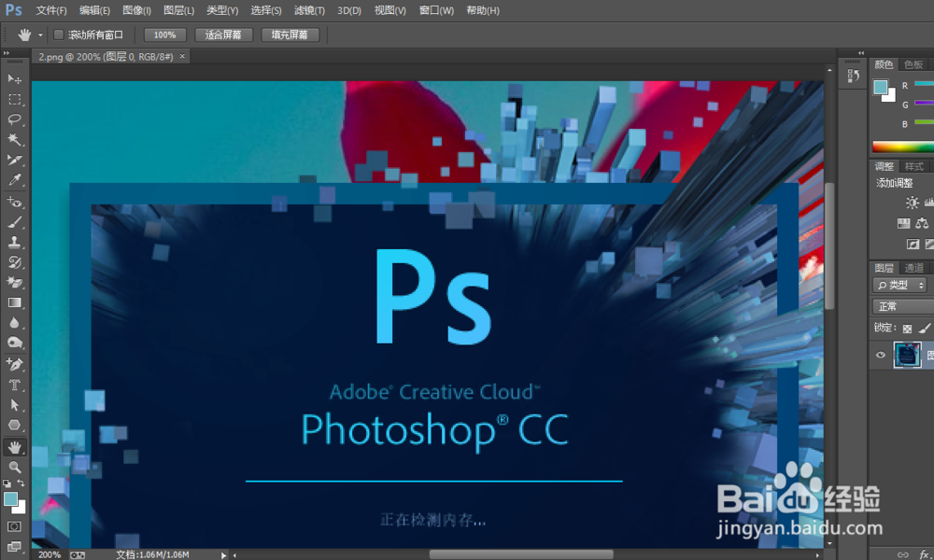Select the Eyedropper tool
The height and width of the screenshot is (560, 934).
click(15, 180)
